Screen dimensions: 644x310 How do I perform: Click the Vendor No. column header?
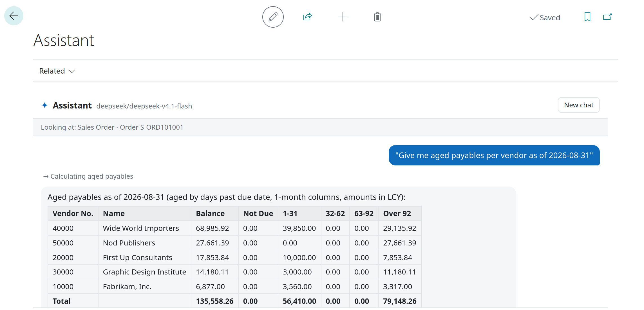point(73,213)
